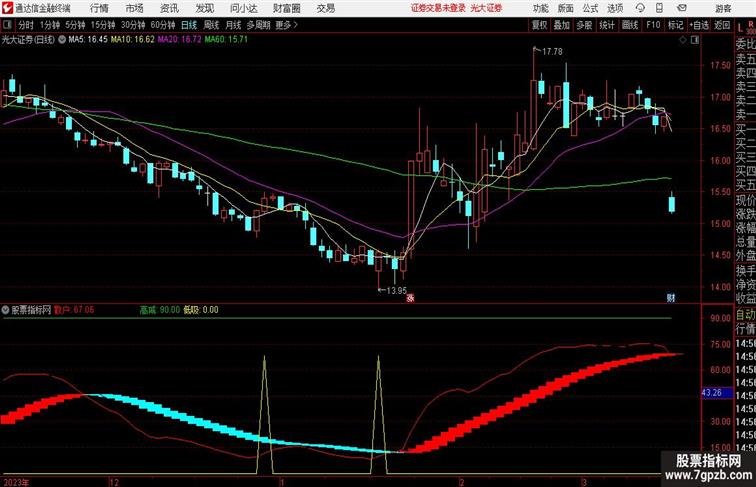Switch to 月线 monthly period

click(x=233, y=25)
